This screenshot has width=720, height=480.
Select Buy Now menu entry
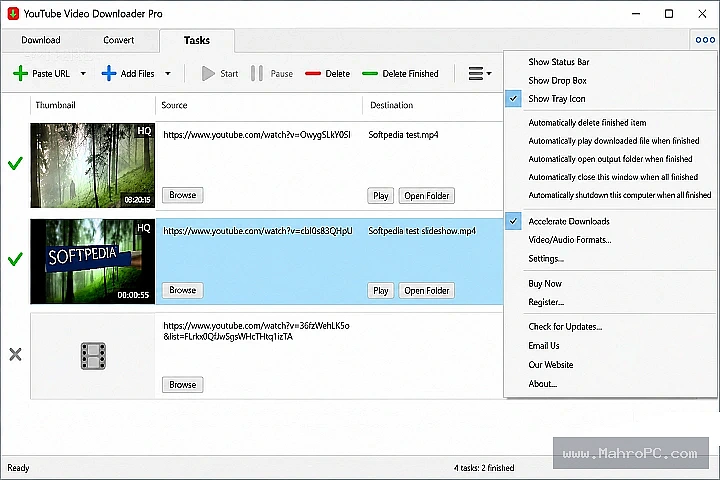pyautogui.click(x=545, y=283)
